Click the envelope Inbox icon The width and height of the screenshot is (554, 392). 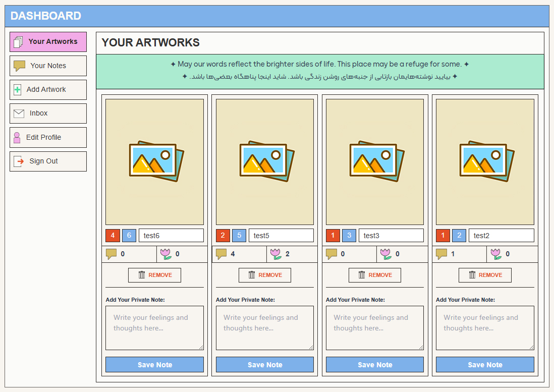tap(19, 114)
